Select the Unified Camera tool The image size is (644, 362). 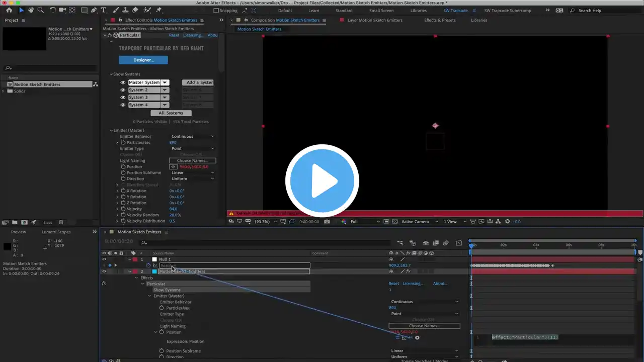coord(62,10)
